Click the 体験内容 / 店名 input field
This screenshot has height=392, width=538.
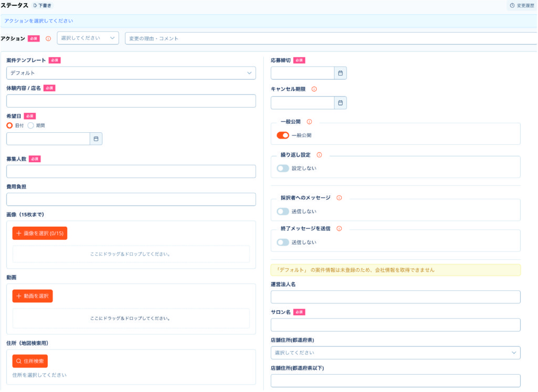131,101
